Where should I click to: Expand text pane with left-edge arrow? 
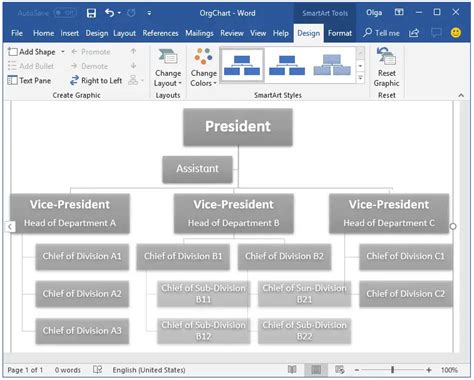(x=10, y=227)
